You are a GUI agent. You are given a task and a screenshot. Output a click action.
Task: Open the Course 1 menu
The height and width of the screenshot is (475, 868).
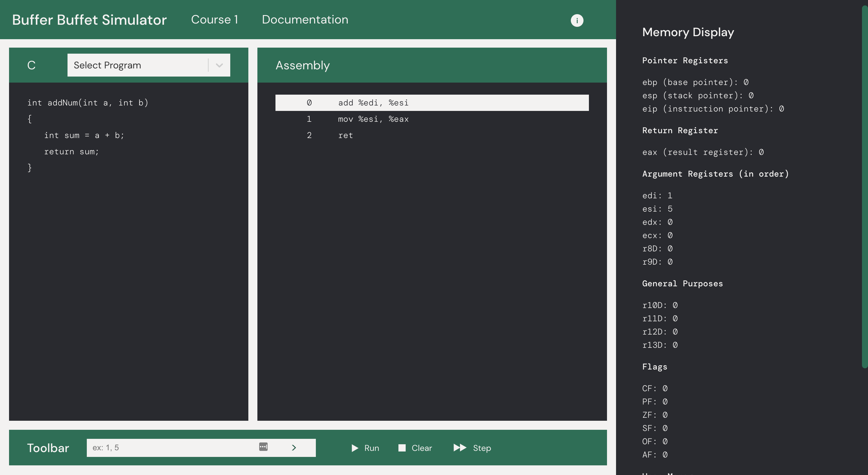pos(215,19)
